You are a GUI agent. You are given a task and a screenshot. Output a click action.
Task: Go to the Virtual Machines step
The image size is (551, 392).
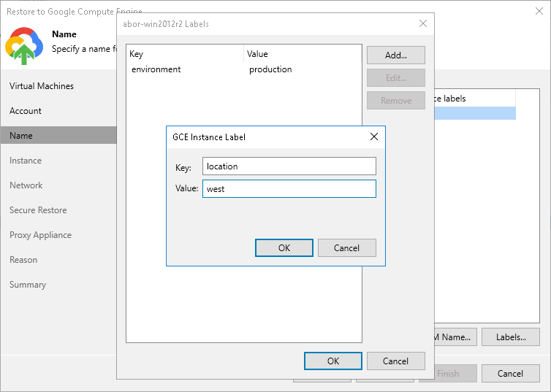pos(42,86)
